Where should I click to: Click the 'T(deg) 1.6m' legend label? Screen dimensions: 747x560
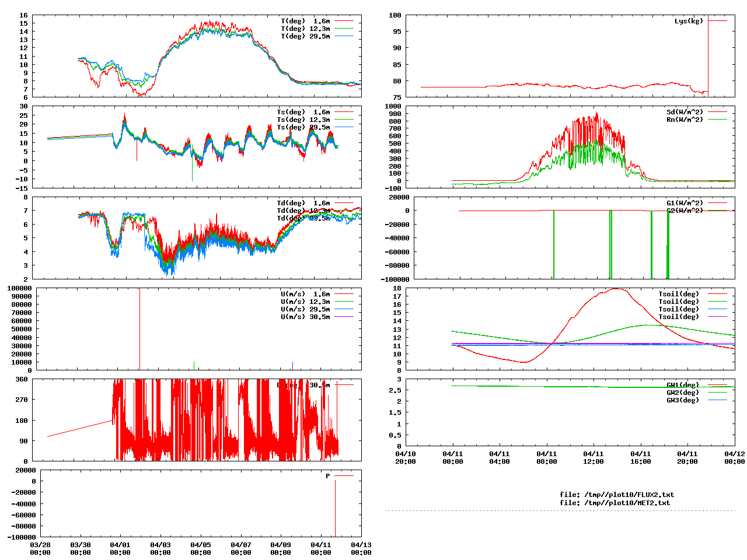(305, 21)
